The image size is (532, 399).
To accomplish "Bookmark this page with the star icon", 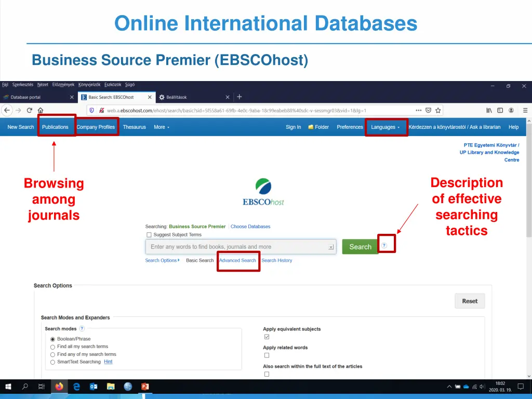I will click(438, 110).
